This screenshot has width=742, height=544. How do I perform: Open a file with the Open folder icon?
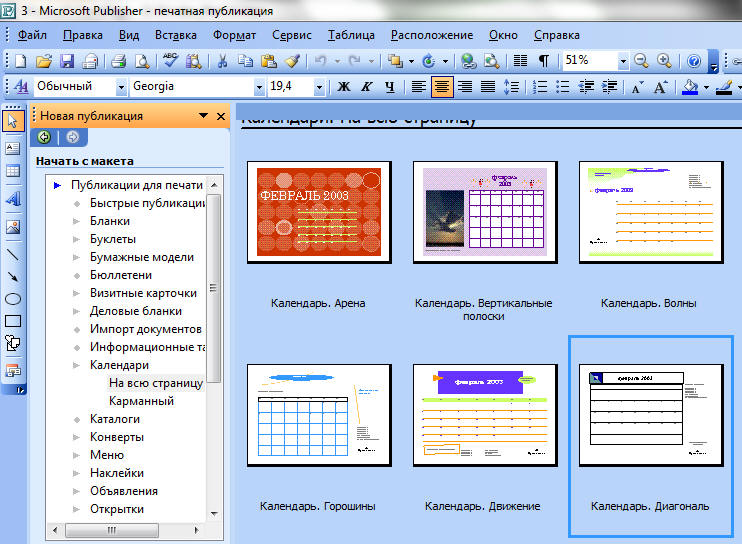(x=44, y=61)
